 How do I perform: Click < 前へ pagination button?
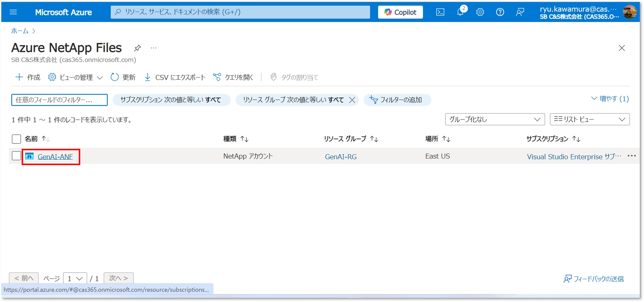pos(24,278)
